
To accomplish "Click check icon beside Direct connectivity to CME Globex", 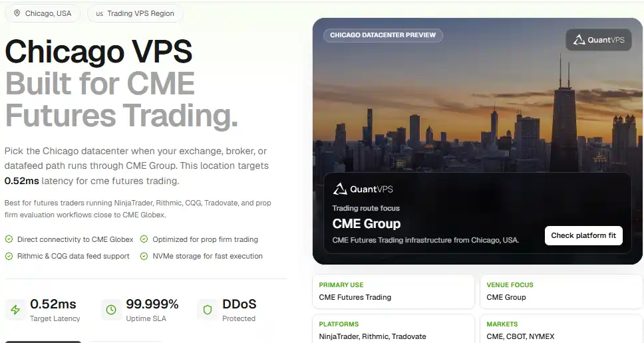I will [9, 239].
